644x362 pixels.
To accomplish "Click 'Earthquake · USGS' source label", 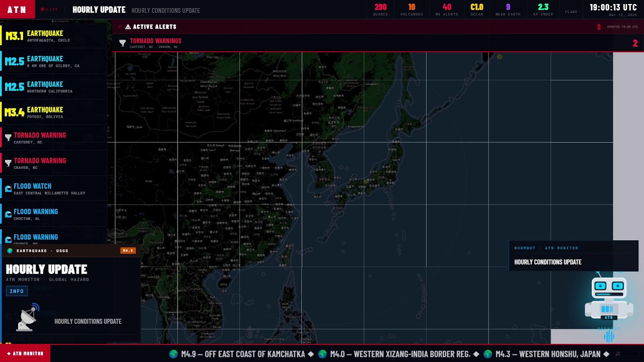I will pos(42,250).
